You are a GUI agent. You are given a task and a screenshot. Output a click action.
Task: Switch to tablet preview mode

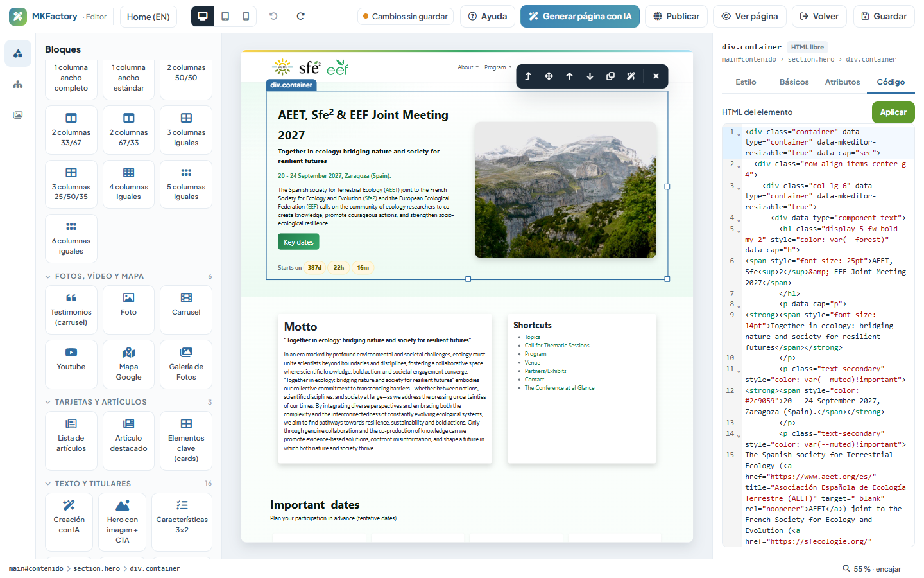225,16
